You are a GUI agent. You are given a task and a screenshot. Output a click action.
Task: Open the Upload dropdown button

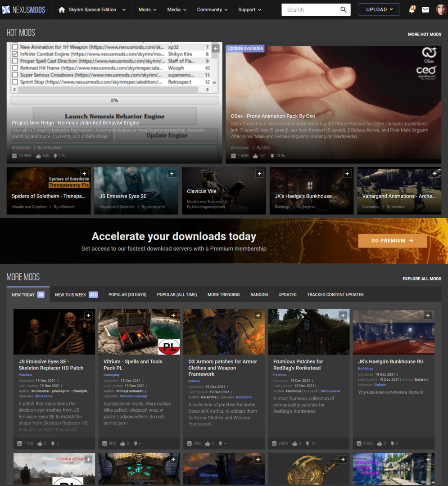[379, 9]
